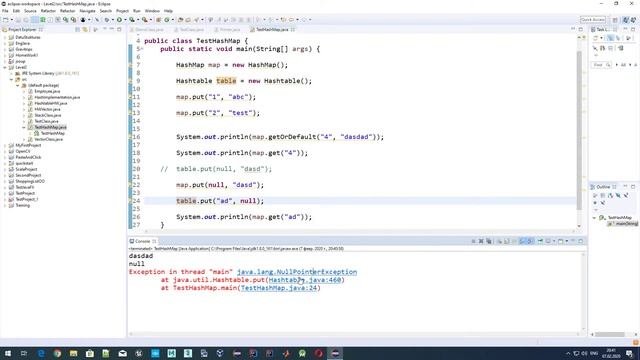Run the program with green Run icon
This screenshot has width=640, height=360.
(119, 20)
